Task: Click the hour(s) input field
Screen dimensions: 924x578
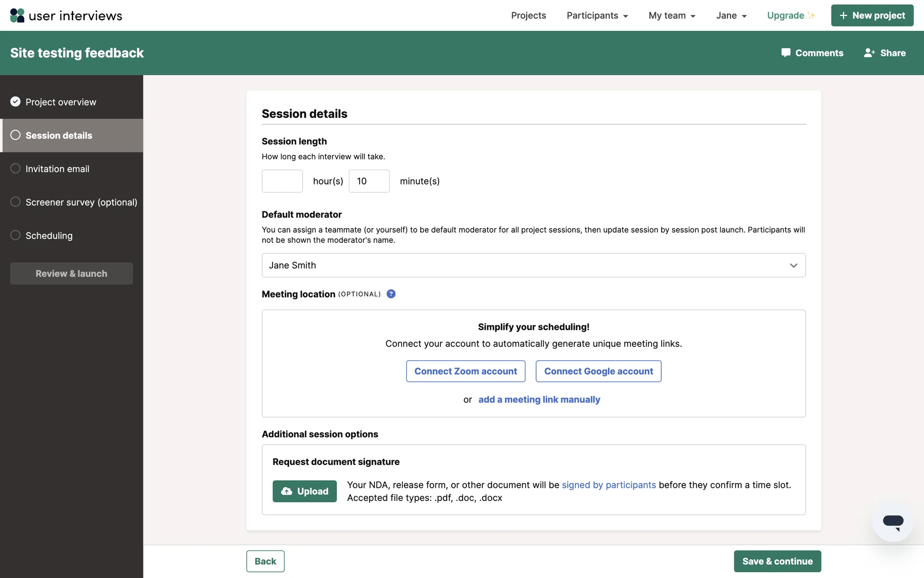Action: [x=282, y=181]
